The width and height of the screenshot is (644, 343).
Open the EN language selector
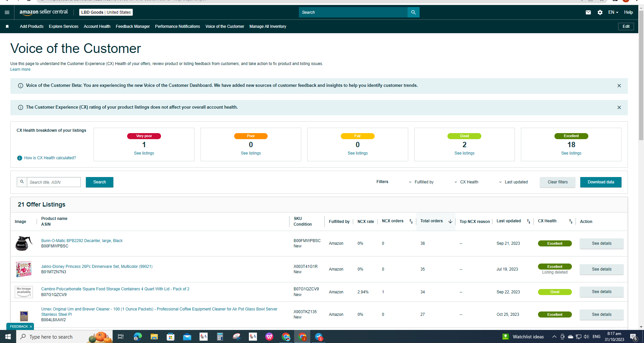613,12
